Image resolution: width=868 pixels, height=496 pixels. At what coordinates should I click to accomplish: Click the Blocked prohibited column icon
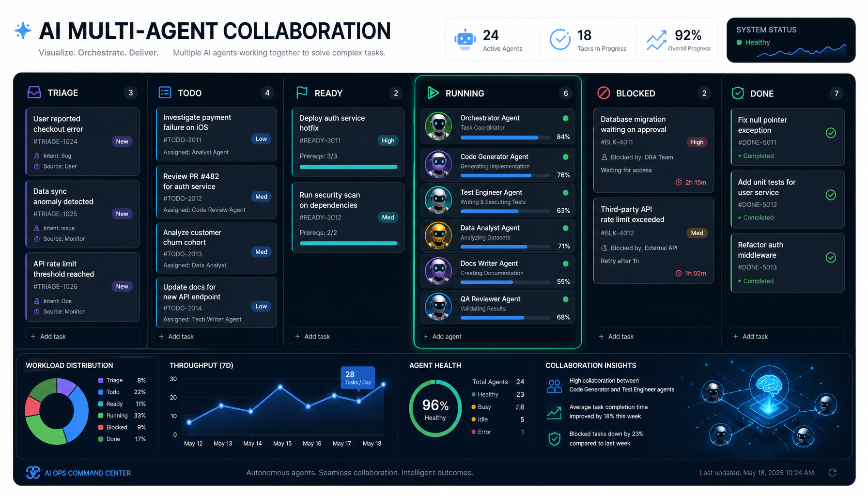(604, 93)
